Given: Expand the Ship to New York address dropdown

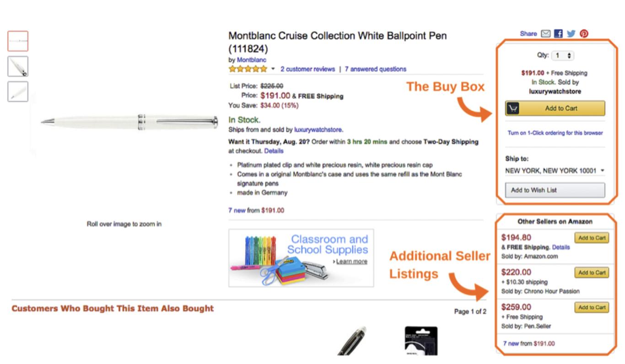Looking at the screenshot, I should 555,171.
